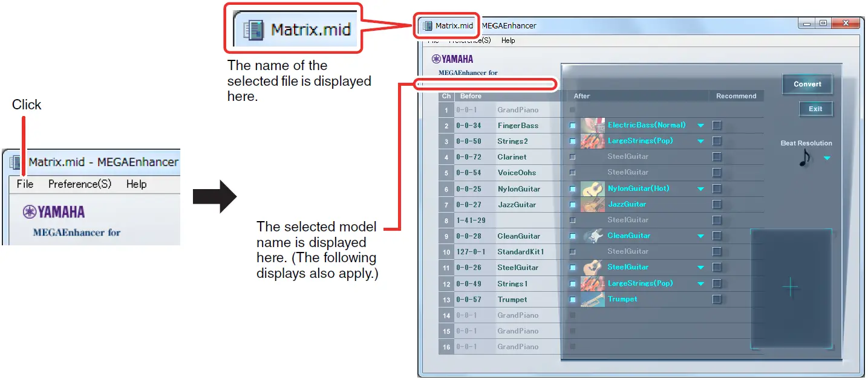This screenshot has width=868, height=380.
Task: Click the CleanGuitar electric guitar icon
Action: (x=593, y=236)
